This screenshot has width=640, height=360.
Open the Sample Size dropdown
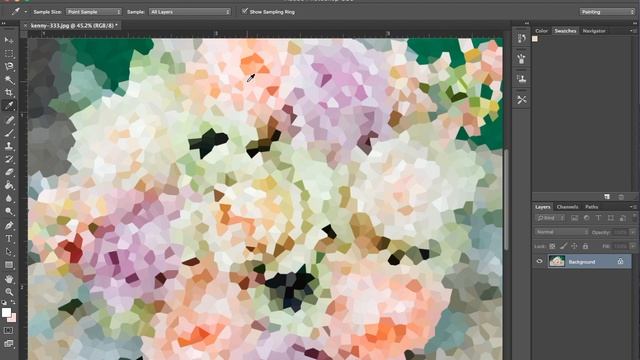[x=93, y=12]
